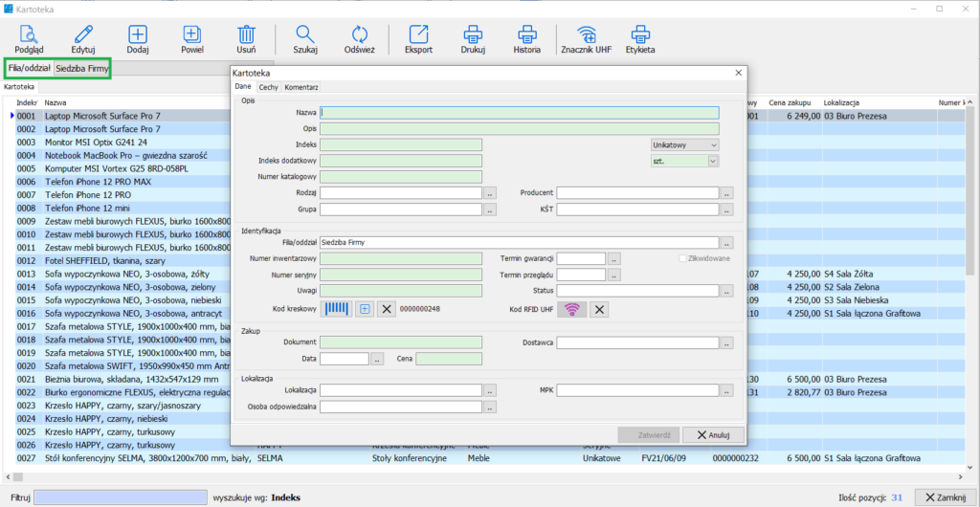Switch to the Komentarz tab
Image resolution: width=980 pixels, height=507 pixels.
(x=301, y=87)
